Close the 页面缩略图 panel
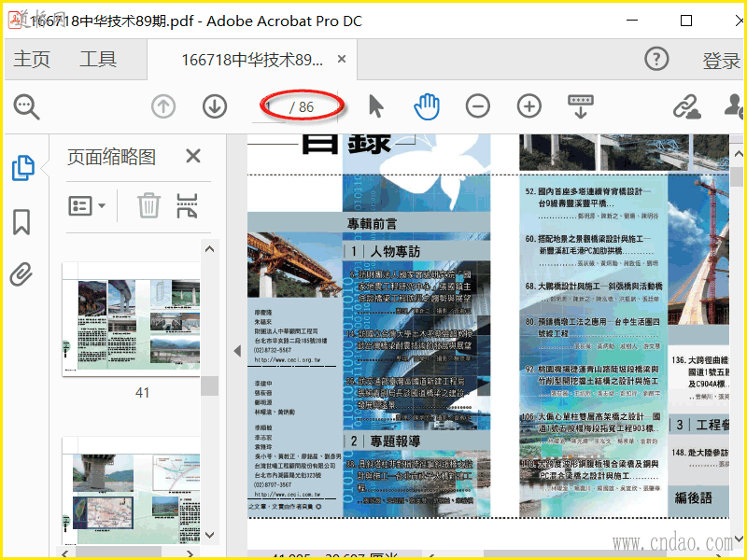 coord(193,156)
